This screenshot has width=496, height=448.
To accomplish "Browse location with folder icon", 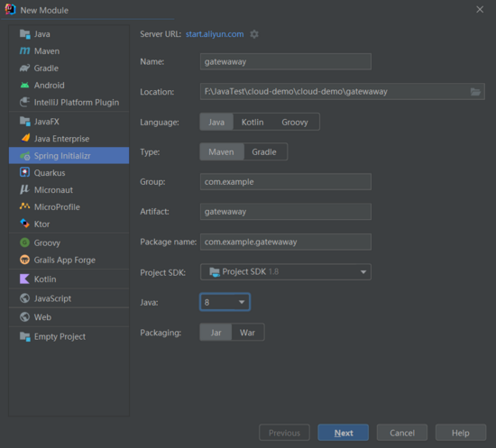I will tap(475, 92).
